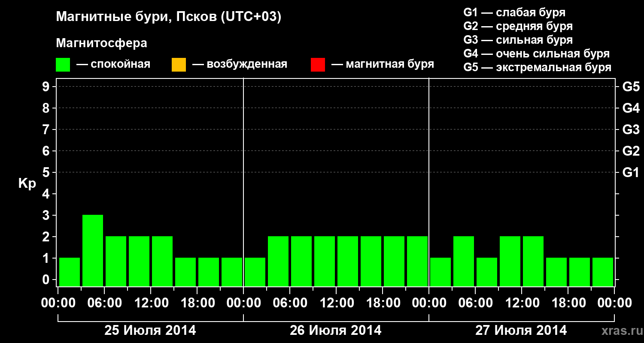Click the 'G4 — очень сильная буря' line

pyautogui.click(x=537, y=54)
